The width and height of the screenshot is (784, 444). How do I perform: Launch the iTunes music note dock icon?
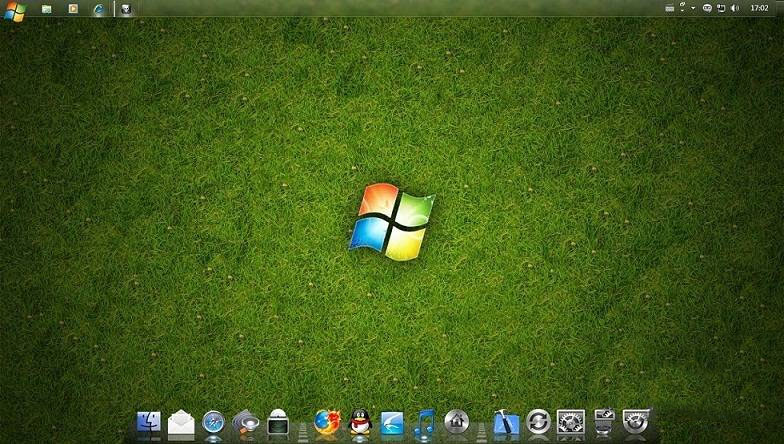click(424, 423)
